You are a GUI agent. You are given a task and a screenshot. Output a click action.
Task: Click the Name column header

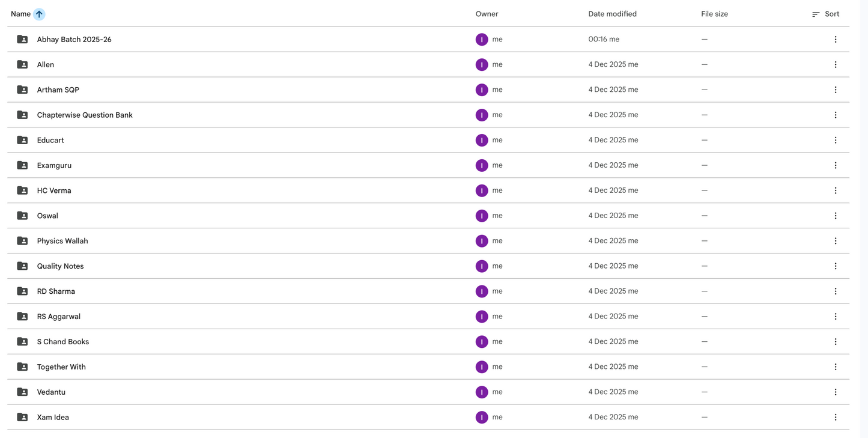coord(20,14)
